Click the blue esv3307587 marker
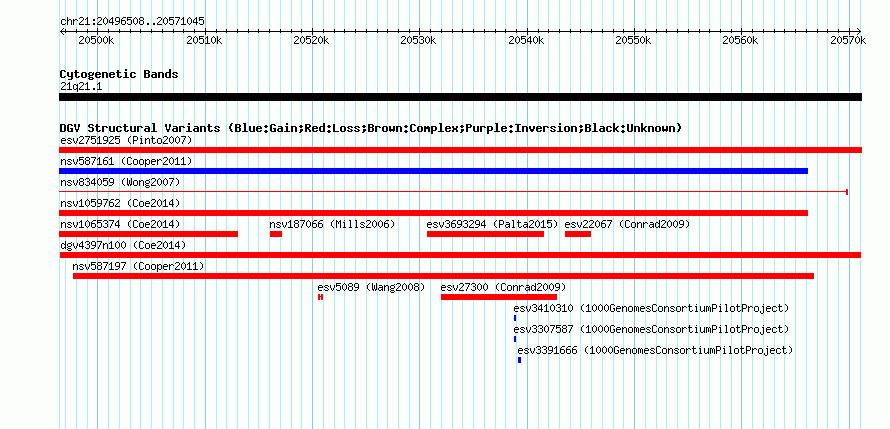The height and width of the screenshot is (429, 890). (515, 339)
